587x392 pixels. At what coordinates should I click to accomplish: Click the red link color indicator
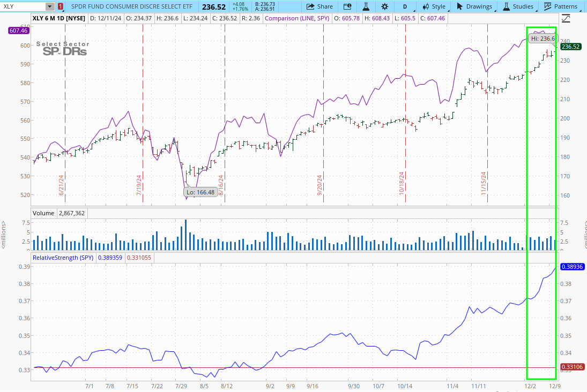(x=60, y=6)
